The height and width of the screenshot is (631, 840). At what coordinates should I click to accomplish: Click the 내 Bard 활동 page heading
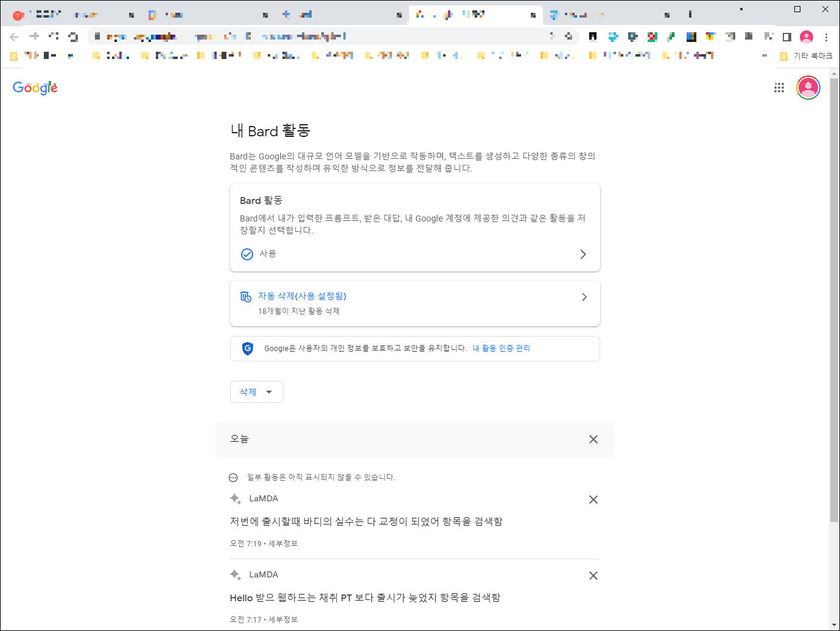point(270,131)
